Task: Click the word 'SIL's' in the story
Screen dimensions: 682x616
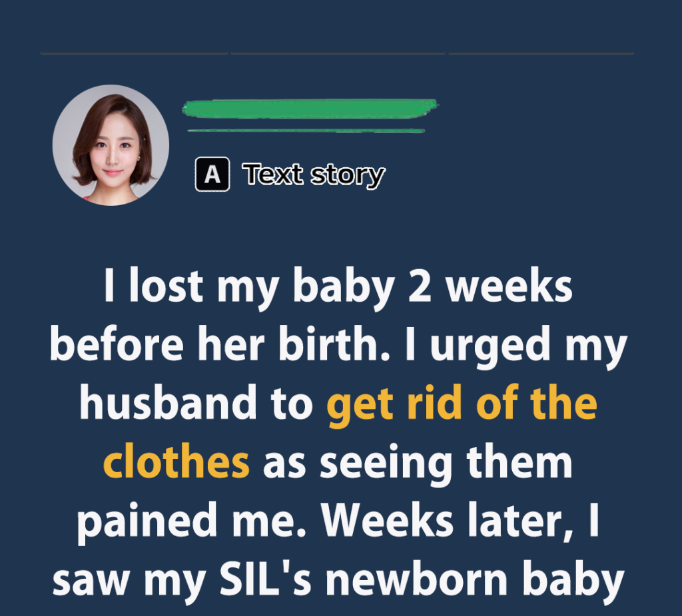Action: pos(266,578)
